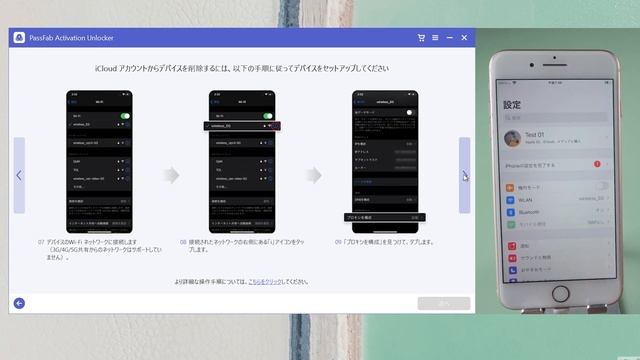Screen dimensions: 640x360
Task: Tap the green cellular icon on the iPhone
Action: [x=511, y=224]
